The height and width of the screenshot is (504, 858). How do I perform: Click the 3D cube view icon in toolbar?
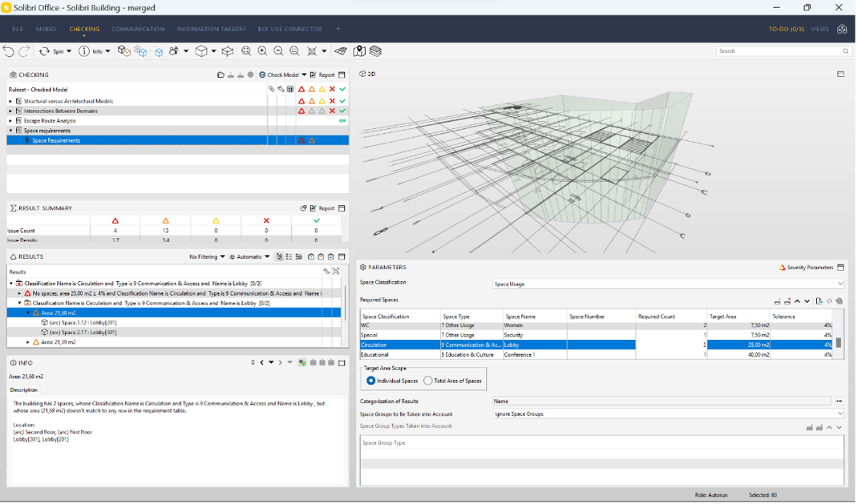pyautogui.click(x=201, y=51)
